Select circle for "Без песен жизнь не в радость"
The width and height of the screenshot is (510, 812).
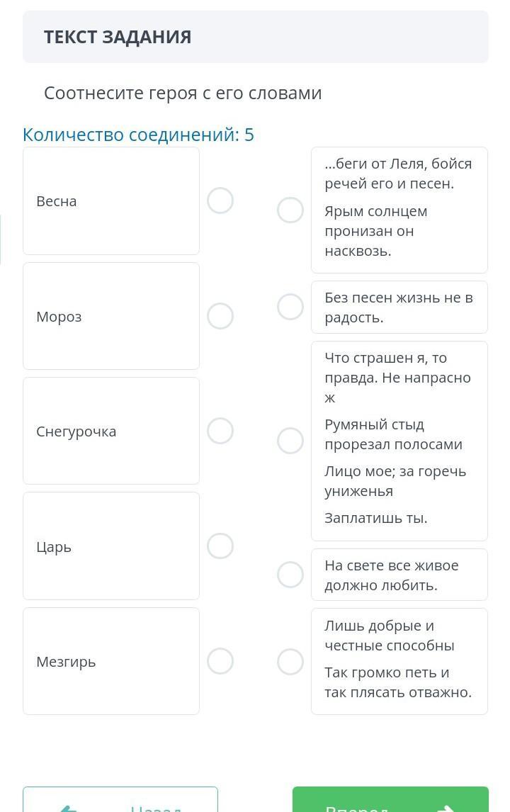290,307
